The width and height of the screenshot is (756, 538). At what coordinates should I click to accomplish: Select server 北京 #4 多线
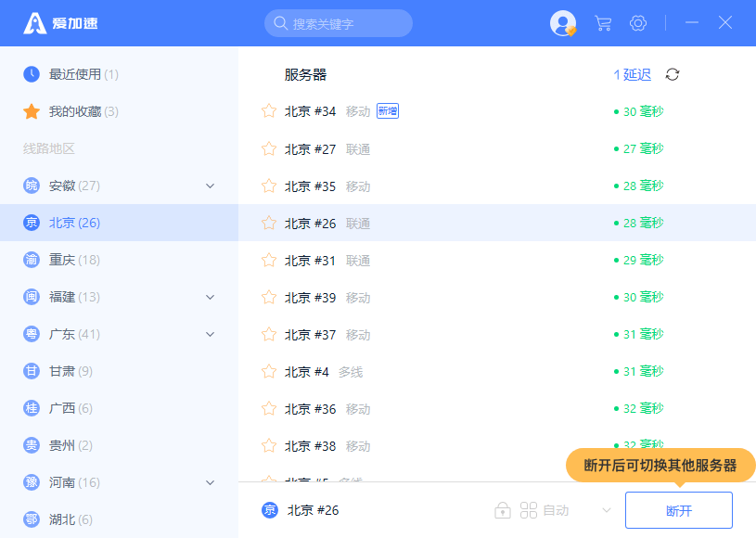pyautogui.click(x=323, y=371)
